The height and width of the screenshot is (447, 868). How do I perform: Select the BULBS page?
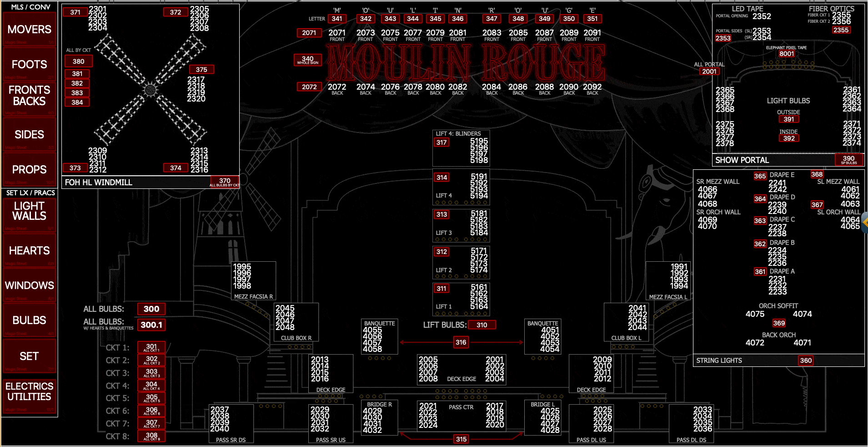click(x=29, y=320)
